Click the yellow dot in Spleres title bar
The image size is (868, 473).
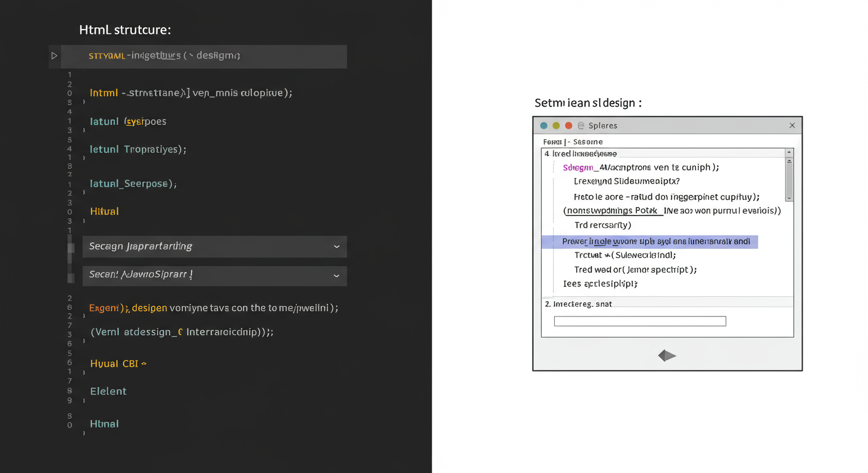coord(556,126)
